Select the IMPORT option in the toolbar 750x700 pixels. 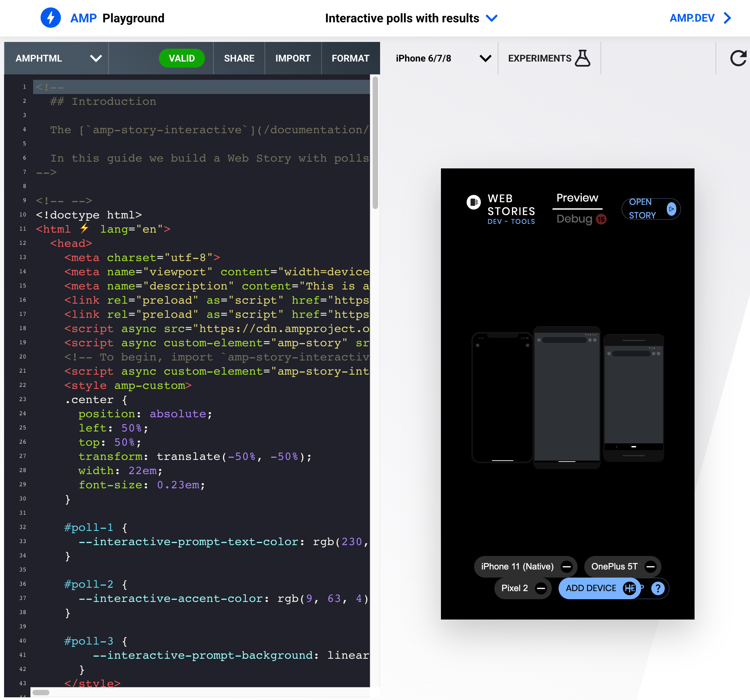(293, 58)
